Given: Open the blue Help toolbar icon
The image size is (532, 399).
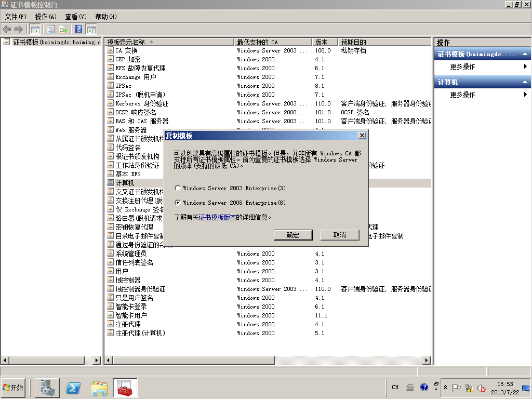Looking at the screenshot, I should tap(79, 30).
